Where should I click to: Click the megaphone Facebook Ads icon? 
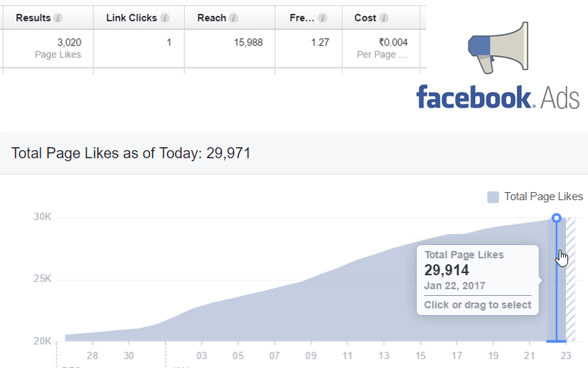point(498,48)
